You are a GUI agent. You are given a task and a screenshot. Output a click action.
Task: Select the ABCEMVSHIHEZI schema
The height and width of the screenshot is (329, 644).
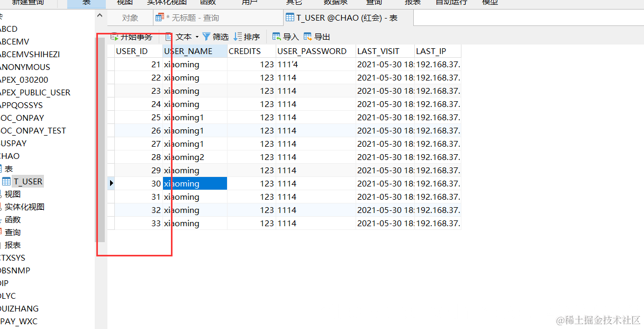point(30,55)
